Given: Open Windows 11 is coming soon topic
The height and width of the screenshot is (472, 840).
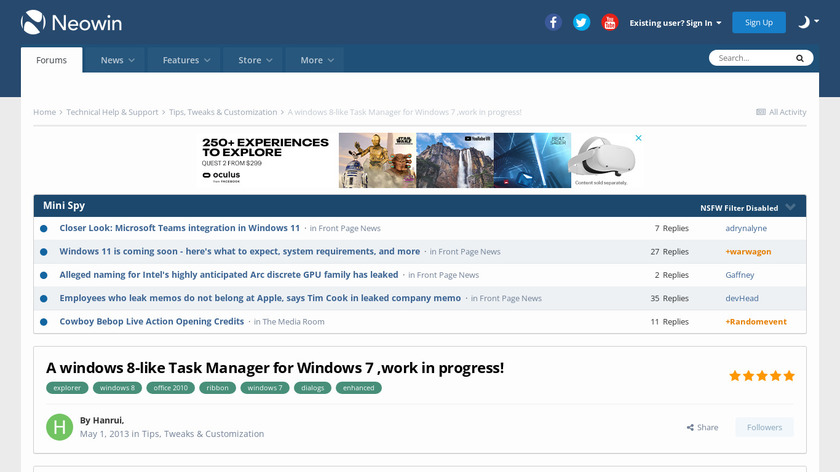Looking at the screenshot, I should tap(239, 251).
